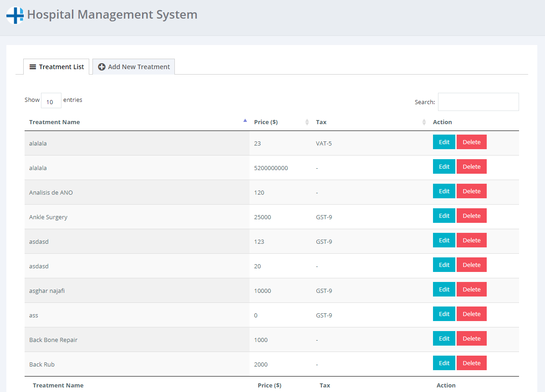Edit the treatment named ass
This screenshot has height=392, width=545.
tap(444, 314)
